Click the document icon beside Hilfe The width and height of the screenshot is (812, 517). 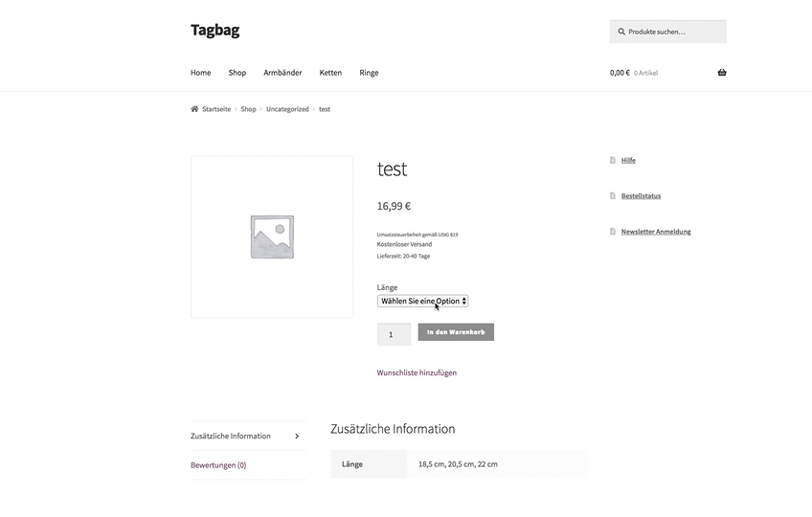point(613,161)
